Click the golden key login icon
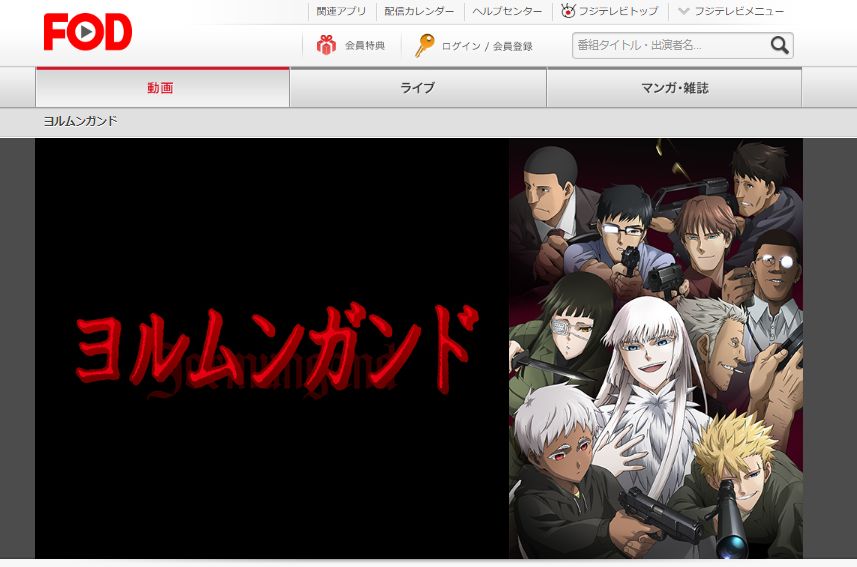Image resolution: width=857 pixels, height=567 pixels. coord(424,45)
